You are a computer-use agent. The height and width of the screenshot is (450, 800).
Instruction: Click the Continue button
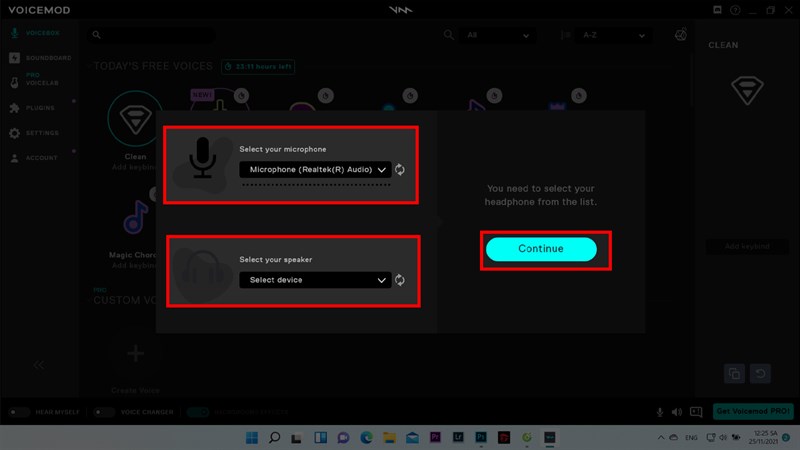541,249
